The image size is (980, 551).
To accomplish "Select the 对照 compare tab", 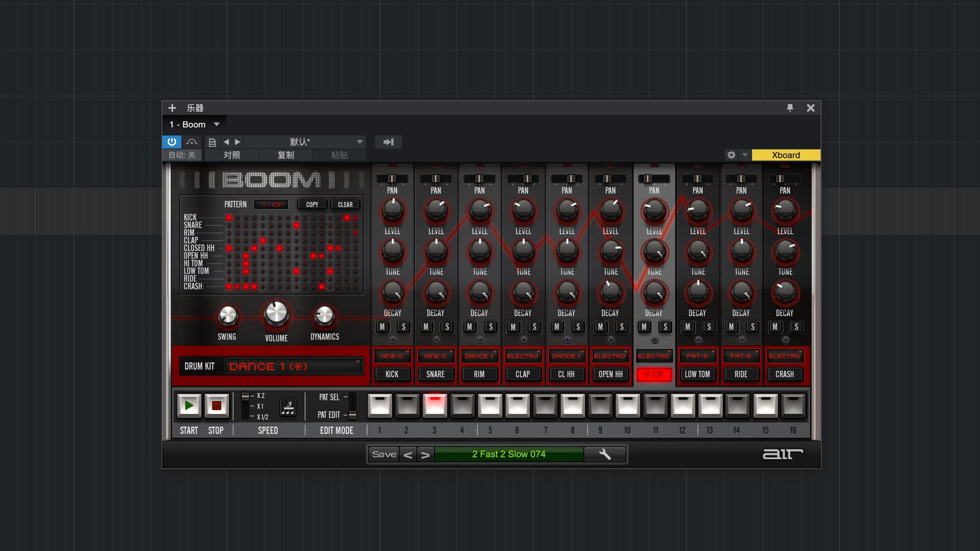I will [232, 155].
